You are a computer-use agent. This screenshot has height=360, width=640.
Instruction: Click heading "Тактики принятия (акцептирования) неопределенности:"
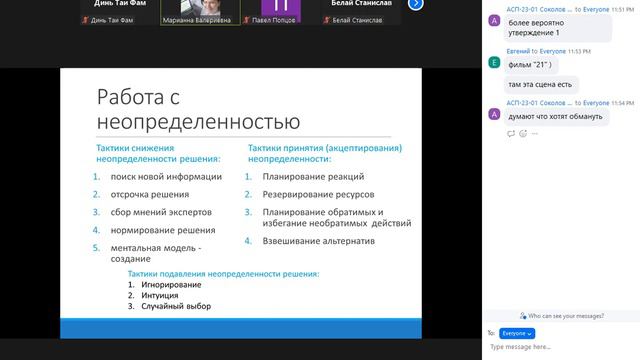point(325,153)
